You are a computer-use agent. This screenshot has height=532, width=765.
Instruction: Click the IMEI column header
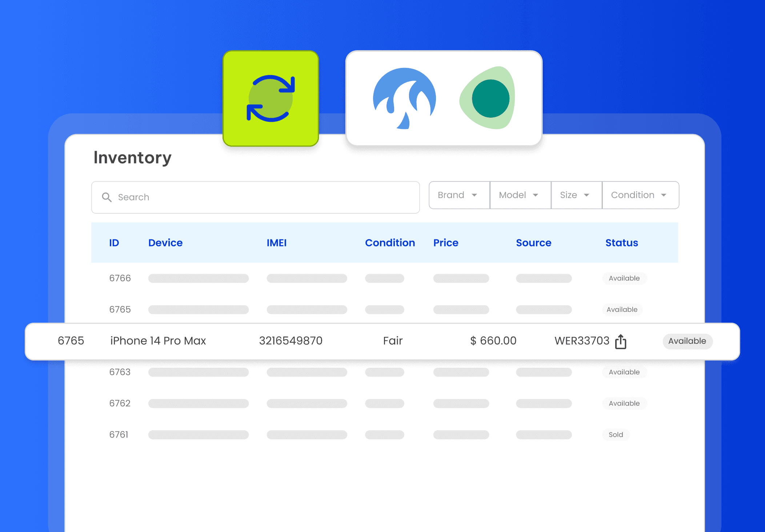276,243
